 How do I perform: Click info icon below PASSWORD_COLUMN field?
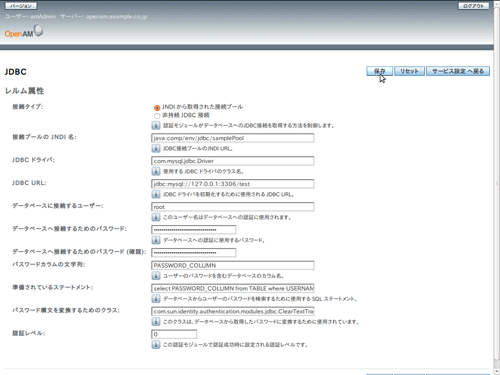coord(156,276)
